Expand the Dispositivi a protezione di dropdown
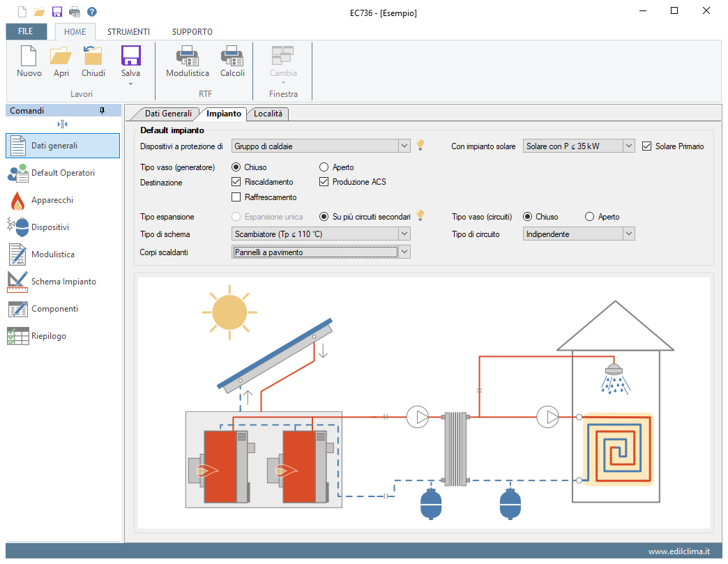Viewport: 728px width, 564px height. click(x=404, y=146)
